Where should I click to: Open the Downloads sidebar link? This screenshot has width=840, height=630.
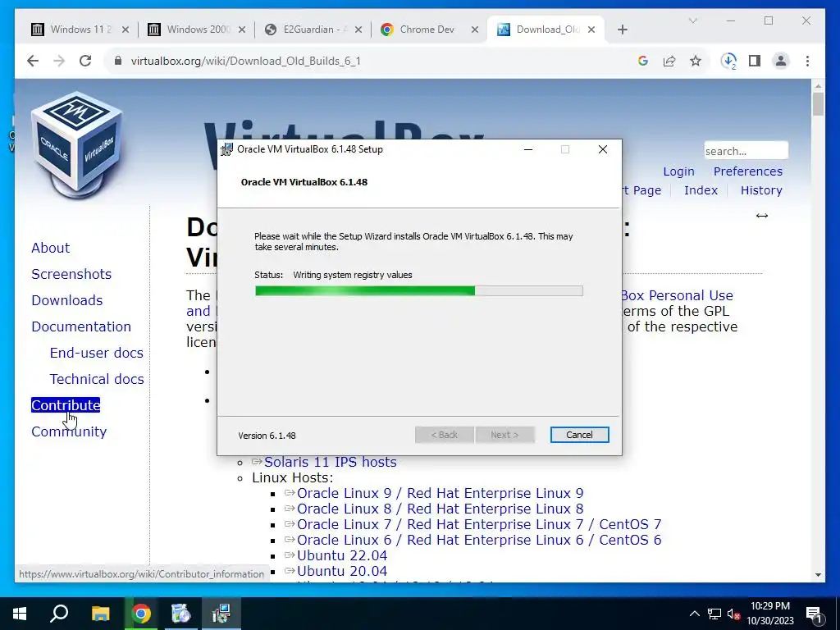67,300
